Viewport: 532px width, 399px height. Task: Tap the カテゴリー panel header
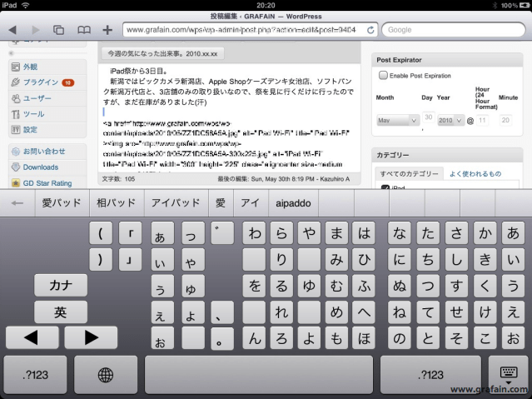click(447, 155)
